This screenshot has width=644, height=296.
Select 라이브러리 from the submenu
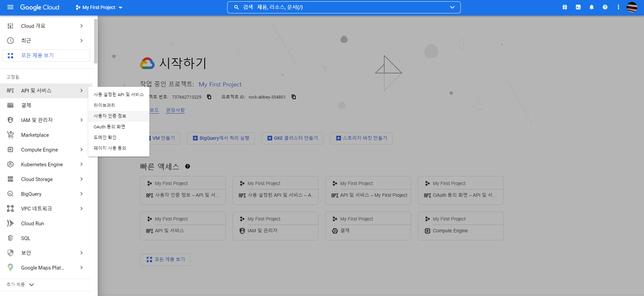tap(119, 105)
